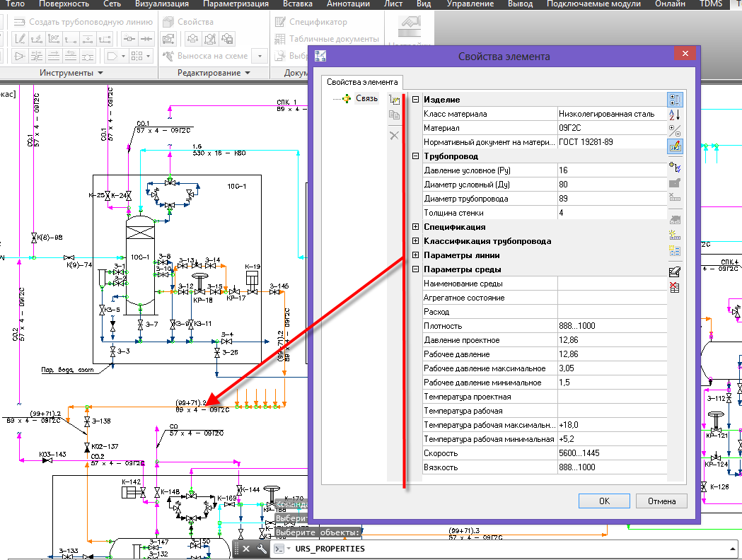Open Свойства in the Редактирование panel

coord(188,22)
